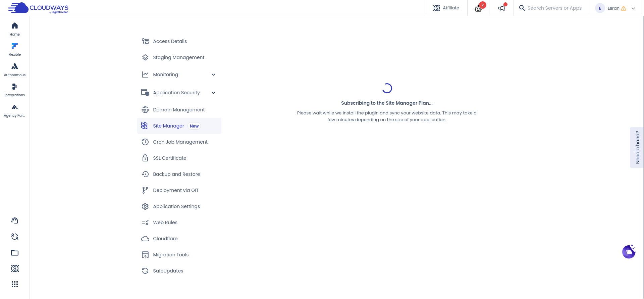
Task: Open Cloudflare menu item
Action: pos(179,239)
